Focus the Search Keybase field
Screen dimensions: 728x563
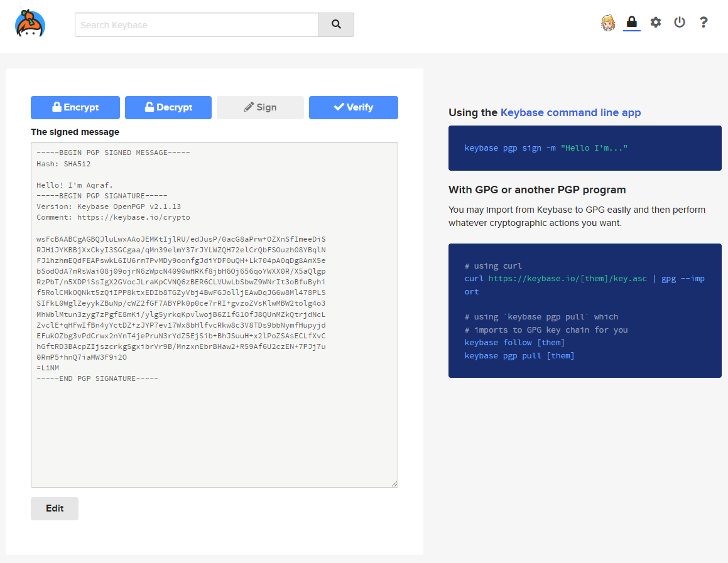point(197,25)
